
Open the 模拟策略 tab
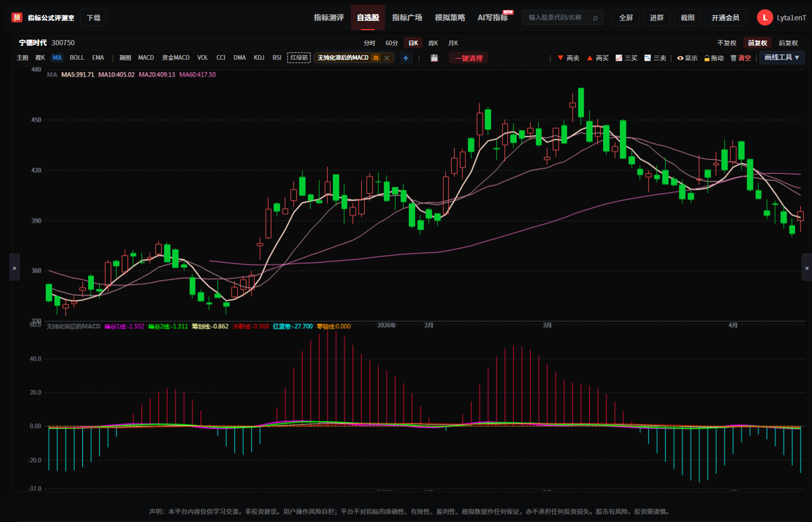coord(450,17)
